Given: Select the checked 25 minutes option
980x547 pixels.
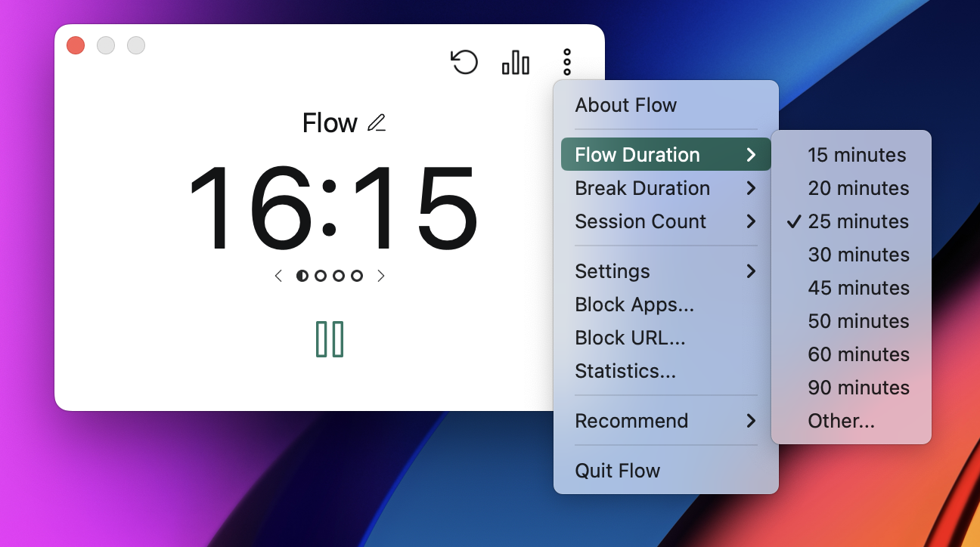Looking at the screenshot, I should [851, 221].
